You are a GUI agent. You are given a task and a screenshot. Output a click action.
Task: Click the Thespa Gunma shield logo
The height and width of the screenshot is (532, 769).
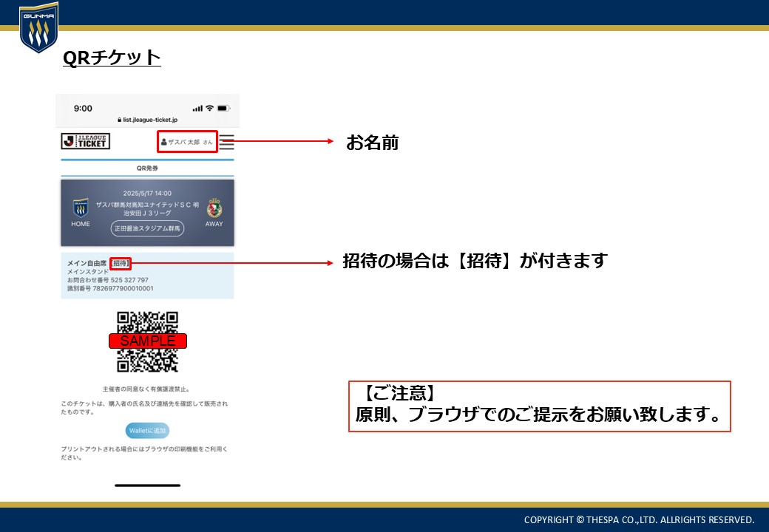(38, 29)
